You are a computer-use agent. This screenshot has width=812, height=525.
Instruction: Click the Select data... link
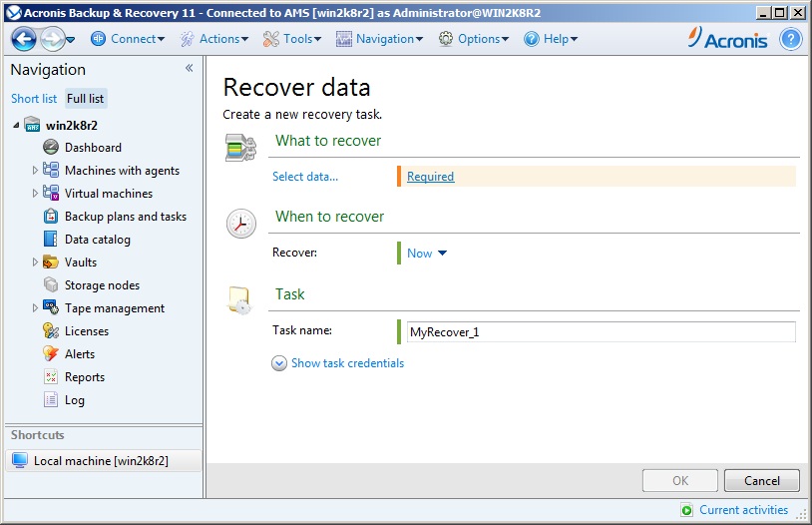305,177
